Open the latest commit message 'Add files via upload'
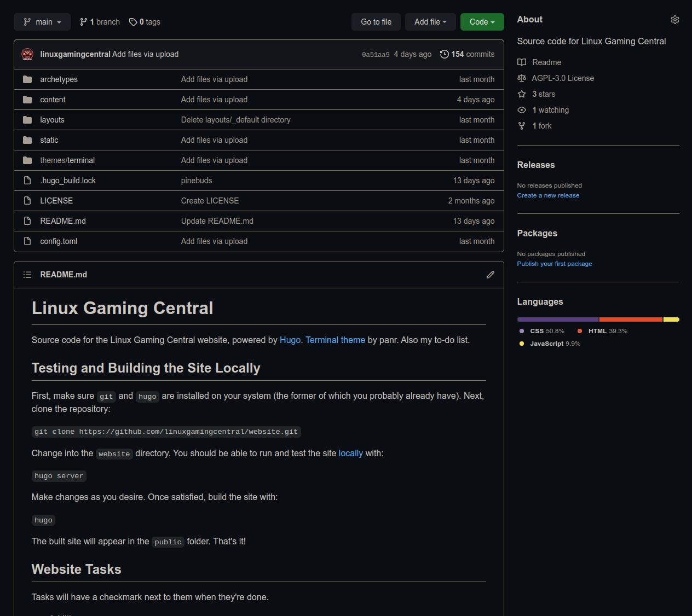Image resolution: width=692 pixels, height=616 pixels. (145, 54)
